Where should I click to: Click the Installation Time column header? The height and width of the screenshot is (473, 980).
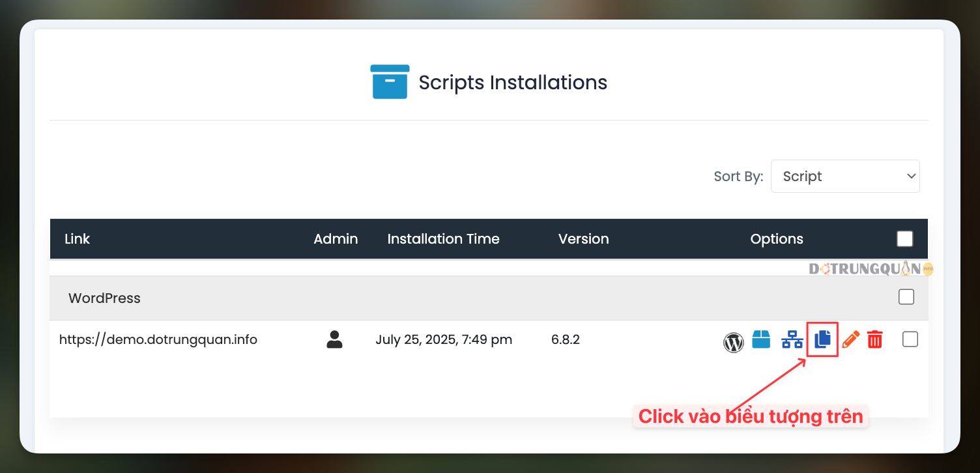(443, 239)
